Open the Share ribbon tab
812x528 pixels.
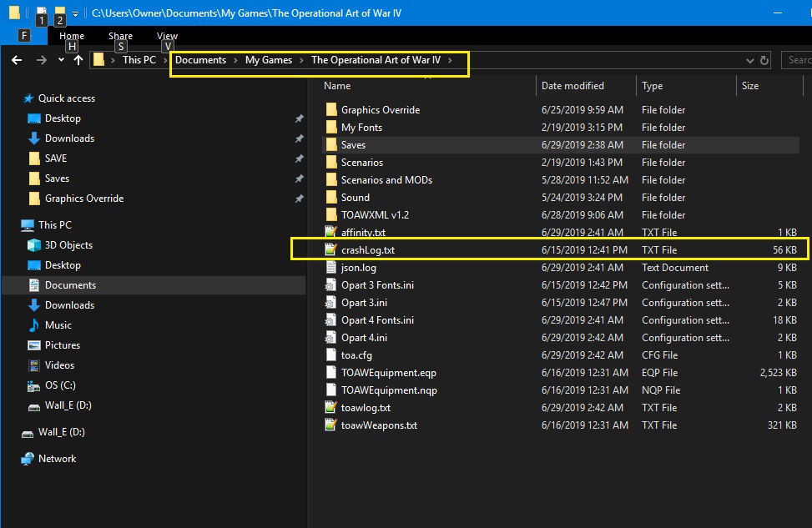point(120,36)
